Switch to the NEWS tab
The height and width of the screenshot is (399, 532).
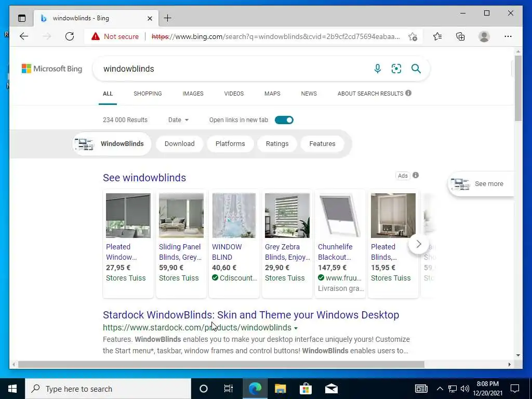pyautogui.click(x=309, y=94)
